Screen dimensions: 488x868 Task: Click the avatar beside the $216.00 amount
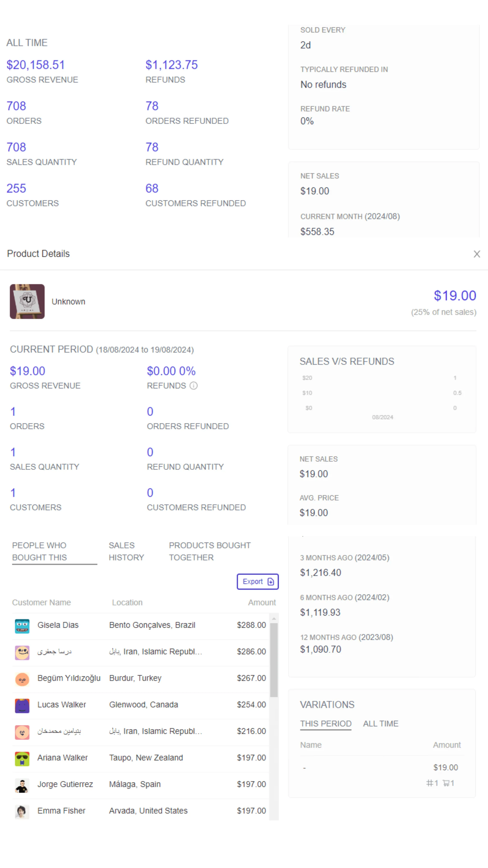[22, 733]
